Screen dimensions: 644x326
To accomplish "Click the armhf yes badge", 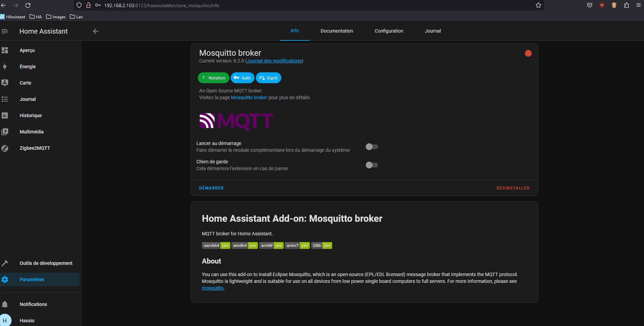I will coord(271,246).
